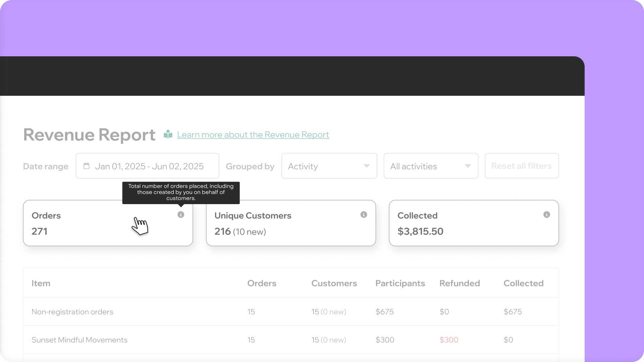Click the Unique Customers info icon
Screen dimensions: 644x362
click(x=364, y=215)
